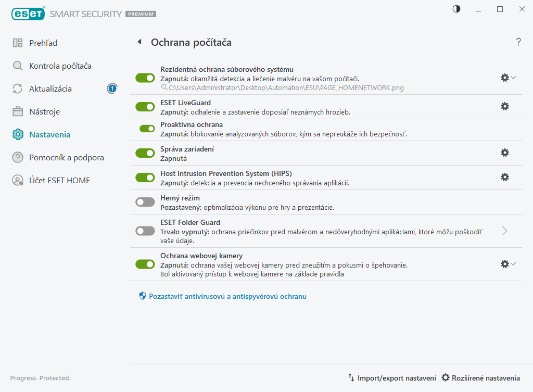
Task: Toggle the ESET Folder Guard switch
Action: pos(145,231)
